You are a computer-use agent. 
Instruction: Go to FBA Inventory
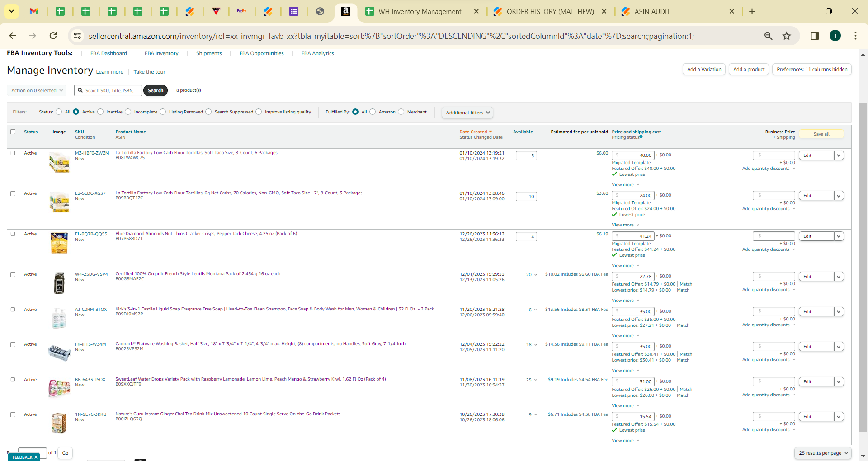click(161, 53)
